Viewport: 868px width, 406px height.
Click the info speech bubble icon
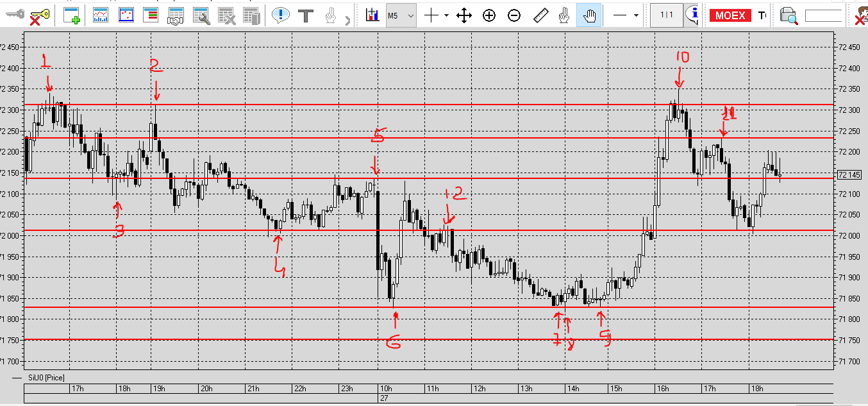(x=691, y=15)
